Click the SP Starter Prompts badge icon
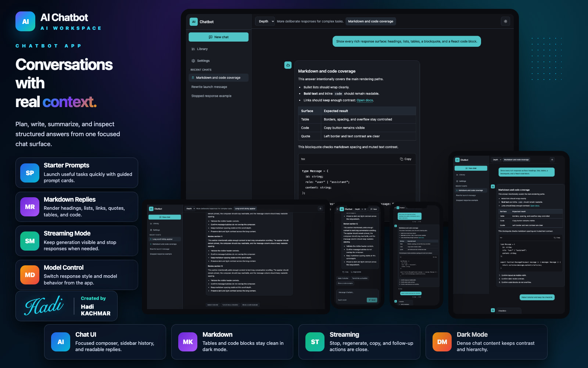 pos(30,173)
